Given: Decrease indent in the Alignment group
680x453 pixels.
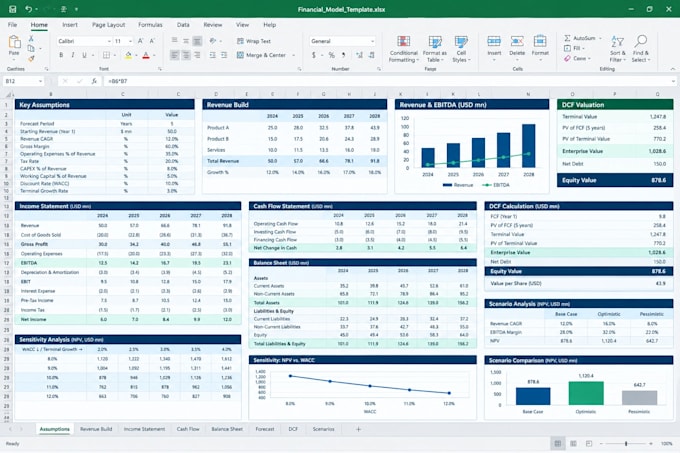Looking at the screenshot, I should pos(212,55).
